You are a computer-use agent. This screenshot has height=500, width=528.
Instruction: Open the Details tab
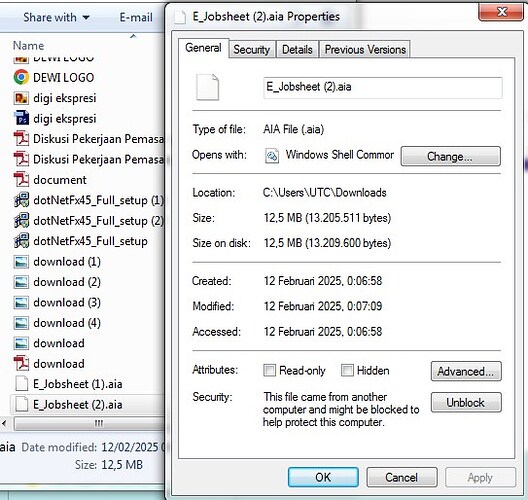point(297,49)
